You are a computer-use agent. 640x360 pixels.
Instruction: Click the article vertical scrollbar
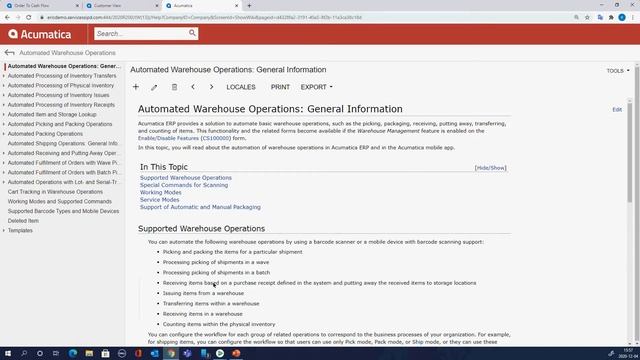click(630, 153)
